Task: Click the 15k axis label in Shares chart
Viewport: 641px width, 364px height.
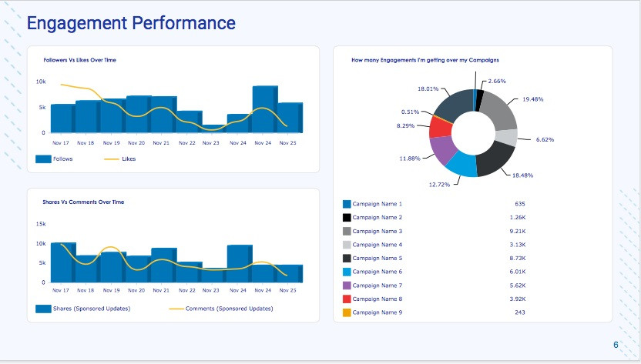Action: pyautogui.click(x=41, y=224)
